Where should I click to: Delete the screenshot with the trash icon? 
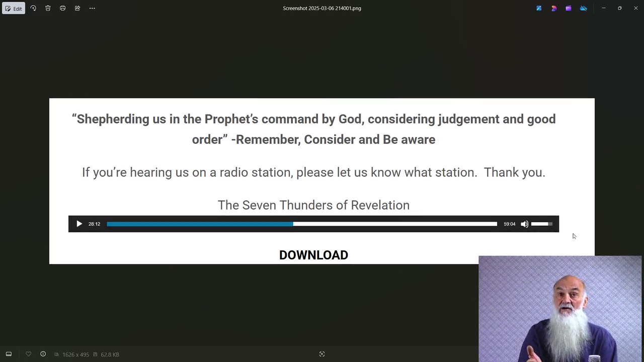tap(48, 9)
